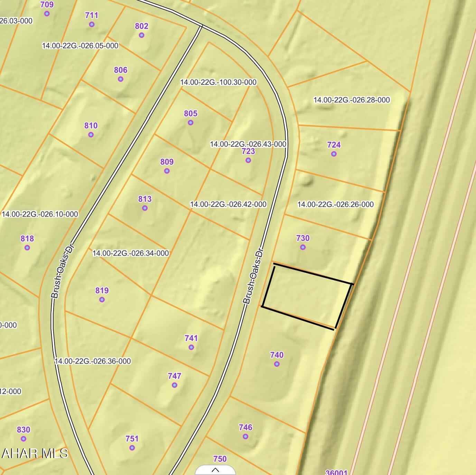Screen dimensions: 476x475
Task: Select the parcel marker for lot 709
Action: 46,13
